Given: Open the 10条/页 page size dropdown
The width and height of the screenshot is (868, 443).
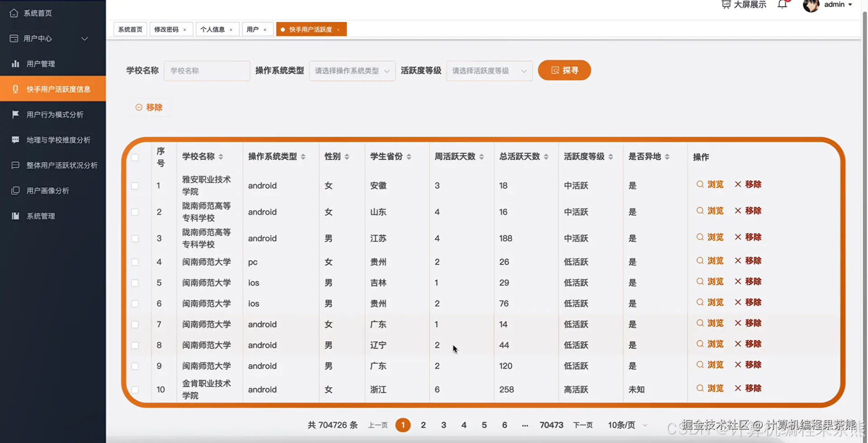Looking at the screenshot, I should point(628,425).
